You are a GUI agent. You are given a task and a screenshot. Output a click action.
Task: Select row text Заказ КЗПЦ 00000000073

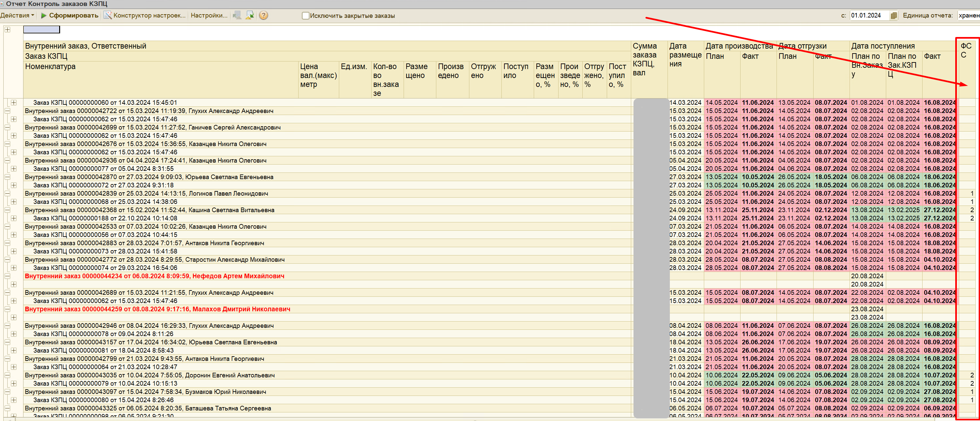pos(105,251)
